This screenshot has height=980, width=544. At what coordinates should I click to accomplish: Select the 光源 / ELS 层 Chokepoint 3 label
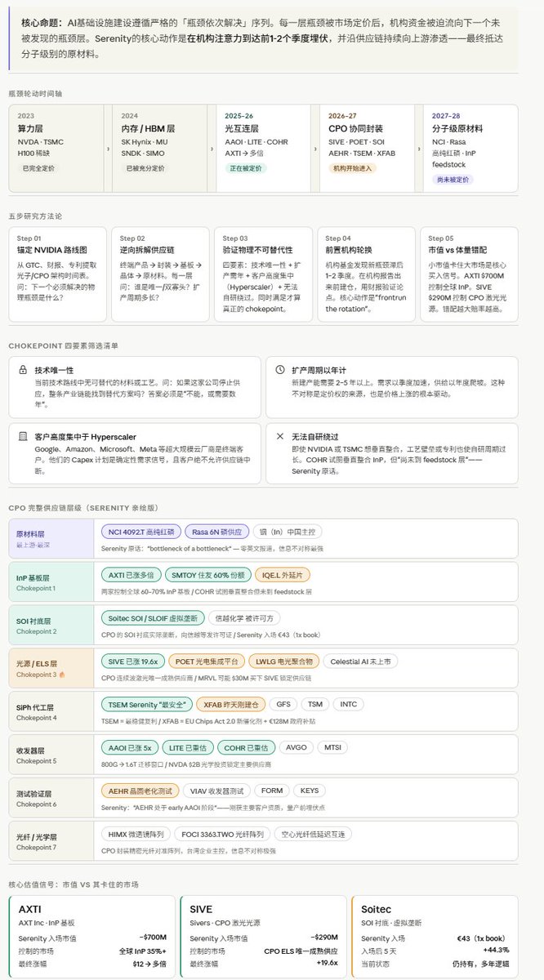(x=52, y=668)
